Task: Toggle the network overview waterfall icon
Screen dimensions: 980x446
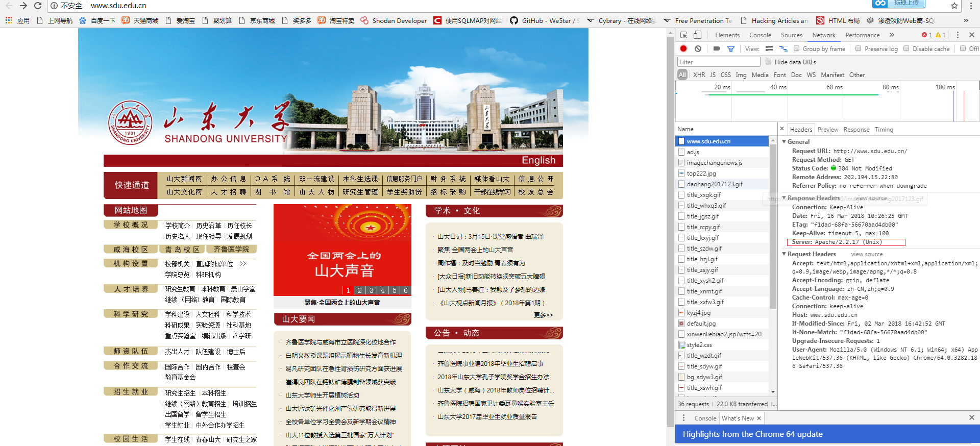Action: (783, 48)
